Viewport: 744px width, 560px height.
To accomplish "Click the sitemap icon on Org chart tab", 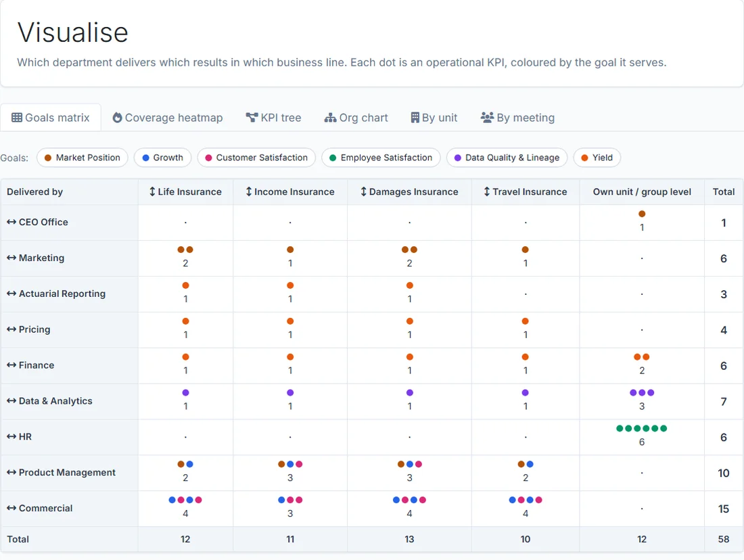I will pyautogui.click(x=330, y=118).
